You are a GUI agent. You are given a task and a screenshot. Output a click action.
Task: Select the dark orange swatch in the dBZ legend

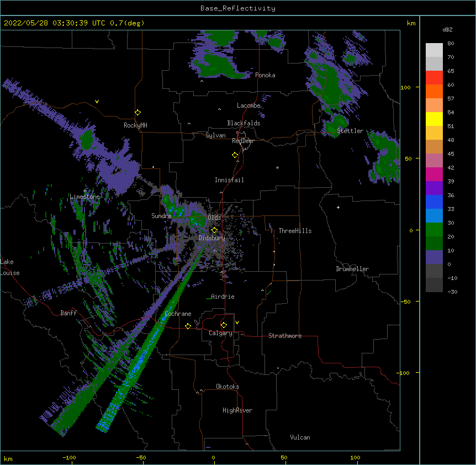tap(434, 91)
